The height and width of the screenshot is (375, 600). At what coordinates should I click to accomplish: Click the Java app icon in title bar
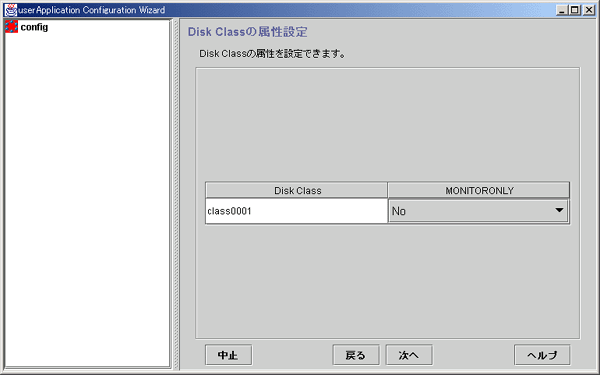[11, 10]
